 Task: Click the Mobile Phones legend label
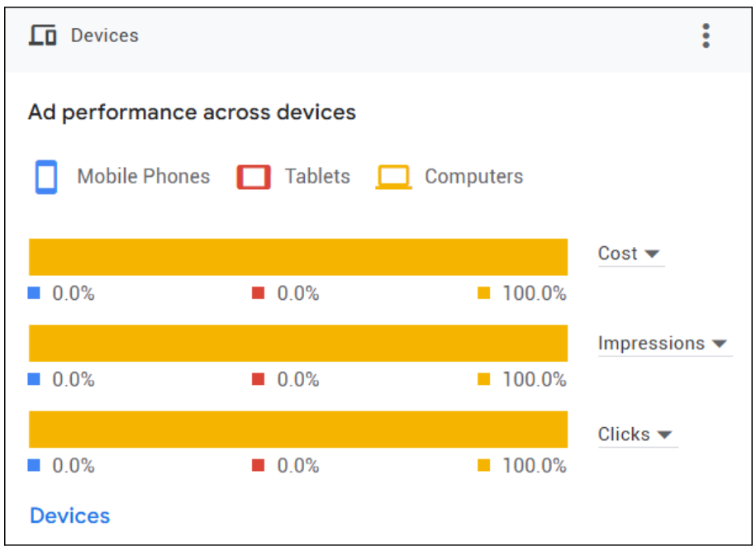click(143, 177)
